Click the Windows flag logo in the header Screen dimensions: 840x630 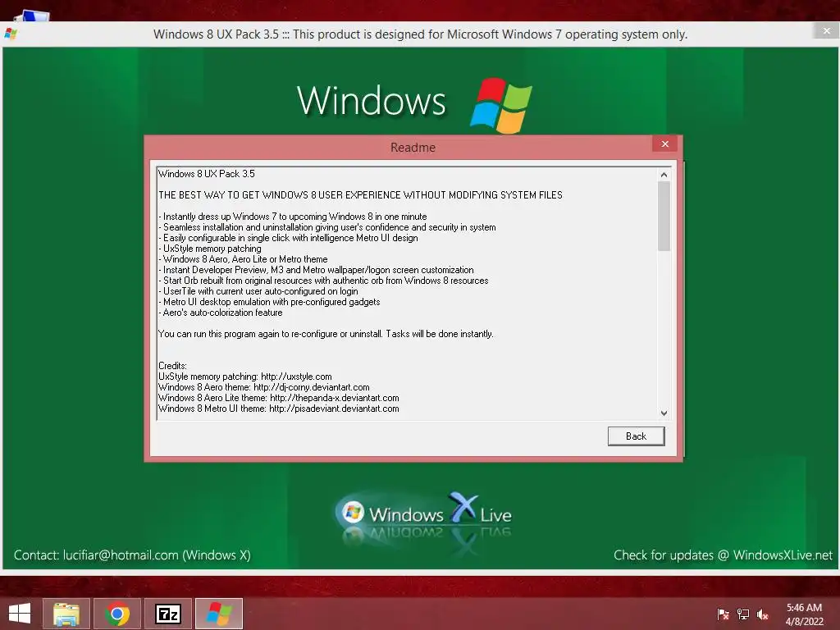point(501,105)
